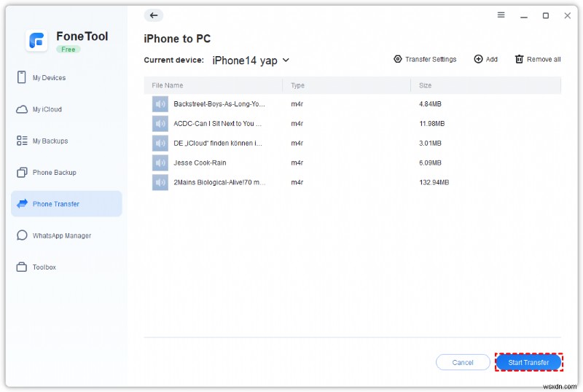This screenshot has width=583, height=392.
Task: Click the Toolbox briefcase icon
Action: pos(22,267)
